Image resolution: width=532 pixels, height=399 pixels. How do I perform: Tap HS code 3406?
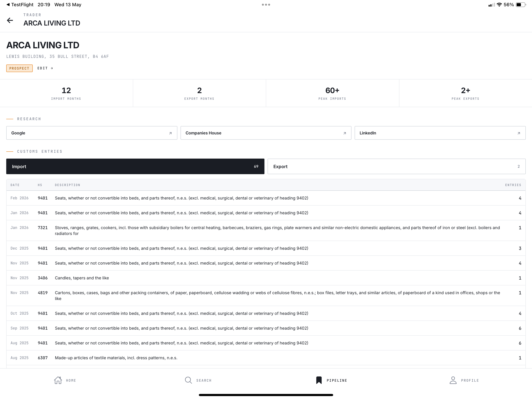(x=43, y=278)
